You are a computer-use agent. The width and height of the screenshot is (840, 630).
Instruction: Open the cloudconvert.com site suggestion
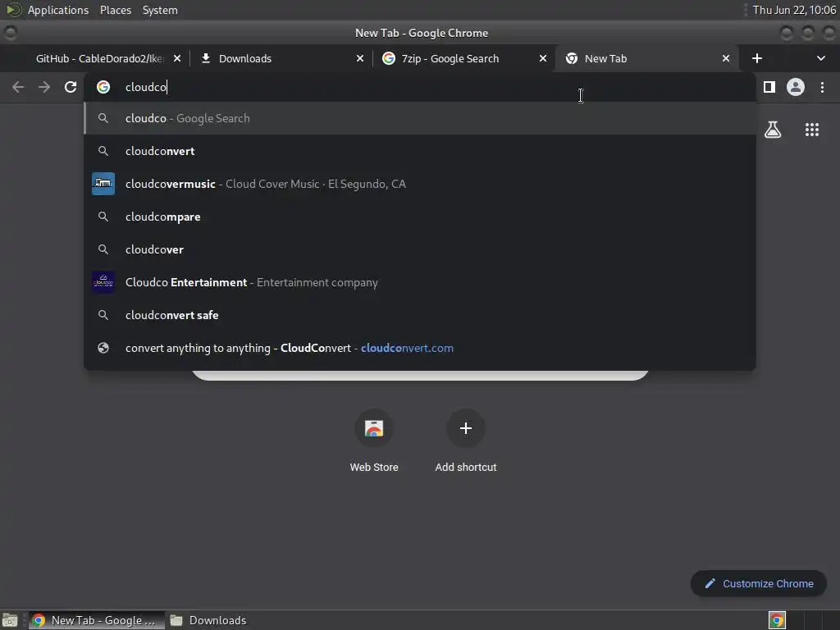420,348
